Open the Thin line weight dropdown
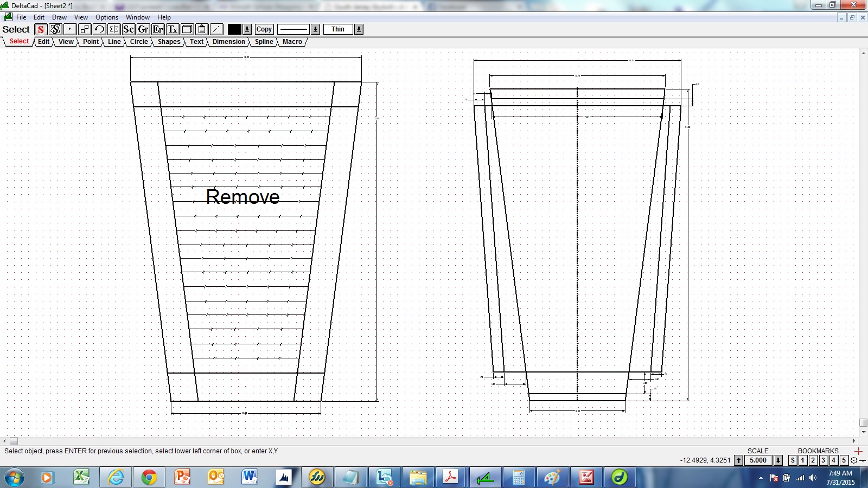The height and width of the screenshot is (488, 868). point(359,29)
